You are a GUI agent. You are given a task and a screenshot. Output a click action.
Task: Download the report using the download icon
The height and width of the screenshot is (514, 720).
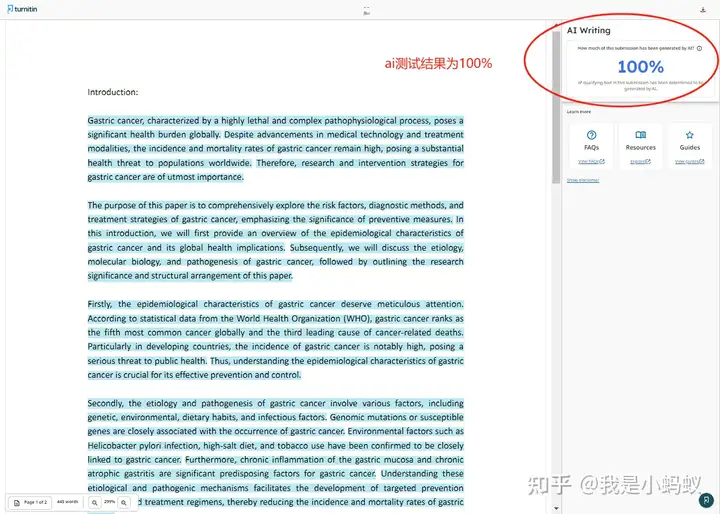pos(703,10)
